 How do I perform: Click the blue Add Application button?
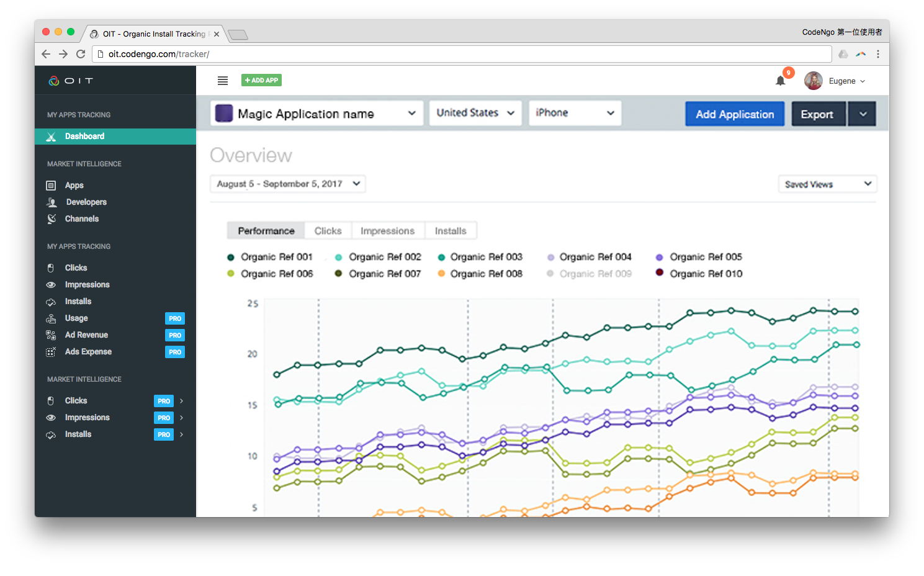click(735, 114)
